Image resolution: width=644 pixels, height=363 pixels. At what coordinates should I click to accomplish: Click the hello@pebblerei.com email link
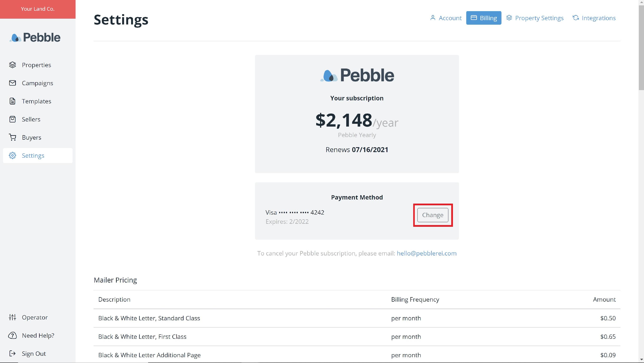(427, 253)
